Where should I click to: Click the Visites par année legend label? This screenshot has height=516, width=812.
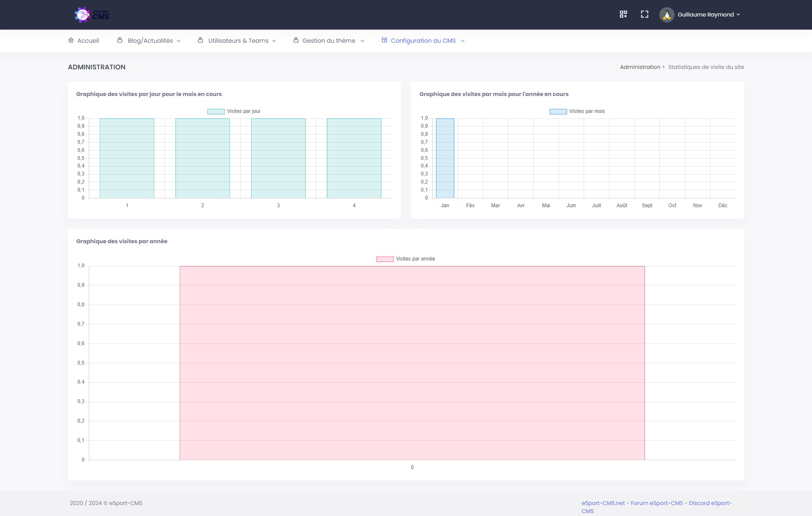pos(415,259)
